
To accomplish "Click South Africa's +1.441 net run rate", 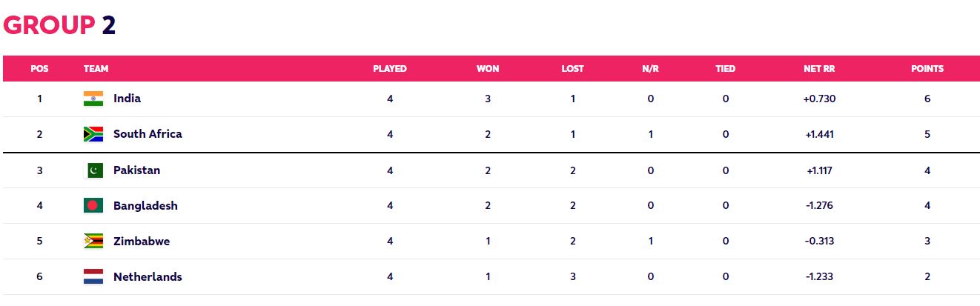I will click(x=819, y=135).
